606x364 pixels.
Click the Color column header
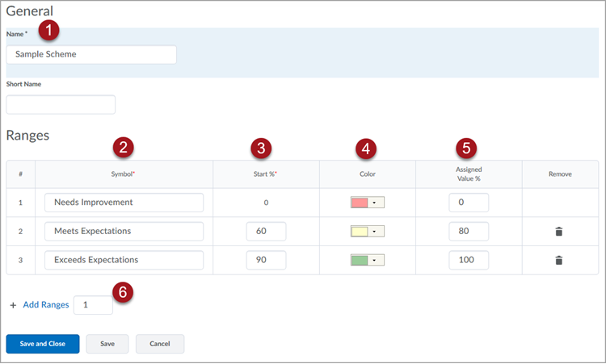point(367,174)
